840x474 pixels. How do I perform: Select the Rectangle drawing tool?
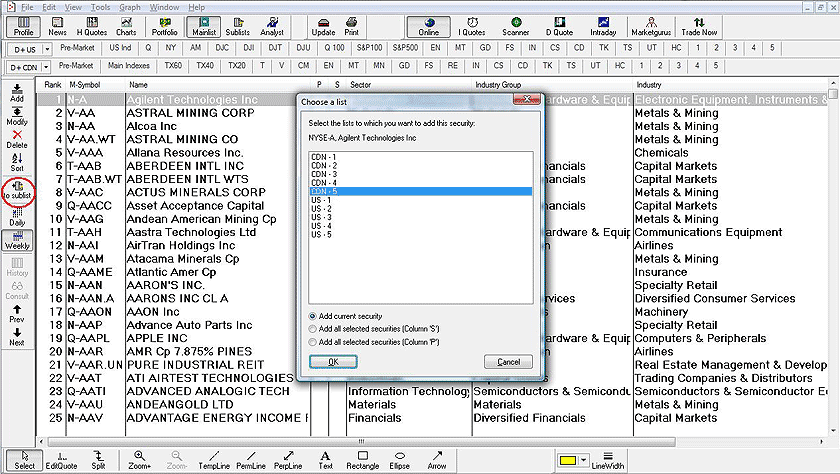(x=363, y=460)
